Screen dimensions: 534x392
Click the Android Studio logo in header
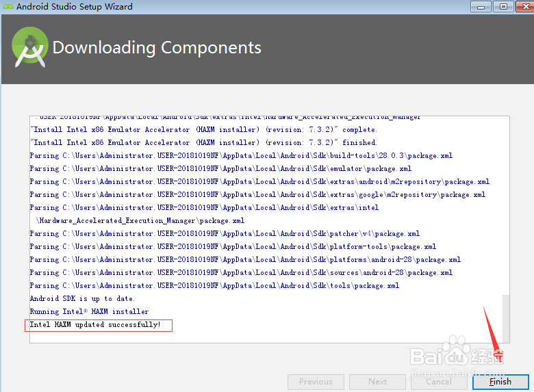click(30, 47)
